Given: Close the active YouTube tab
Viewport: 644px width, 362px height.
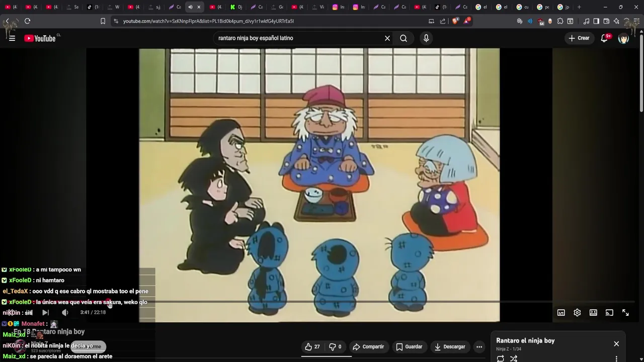Looking at the screenshot, I should pyautogui.click(x=199, y=7).
